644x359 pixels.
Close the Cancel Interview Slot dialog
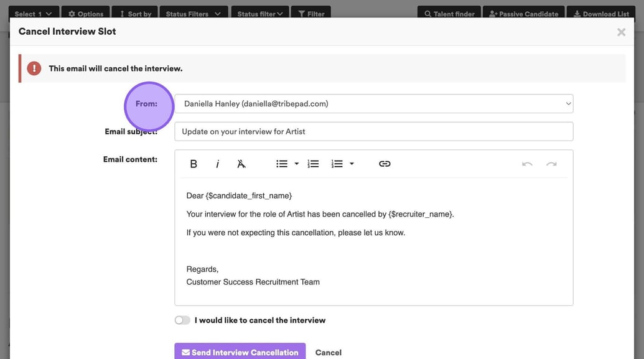(621, 32)
